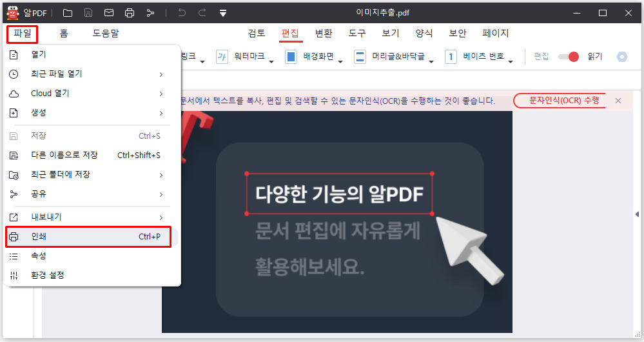The height and width of the screenshot is (342, 644).
Task: Switch to the 변환 tab
Action: [324, 34]
